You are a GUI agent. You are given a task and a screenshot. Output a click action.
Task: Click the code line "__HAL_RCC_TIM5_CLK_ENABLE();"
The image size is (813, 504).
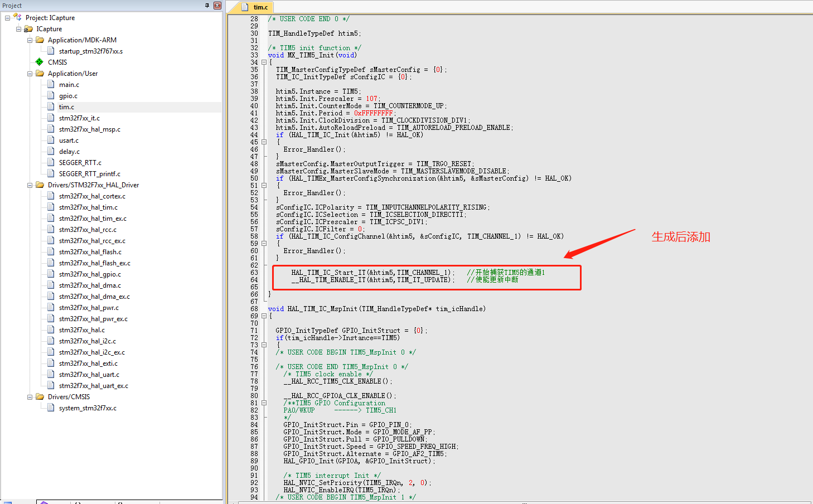click(338, 381)
